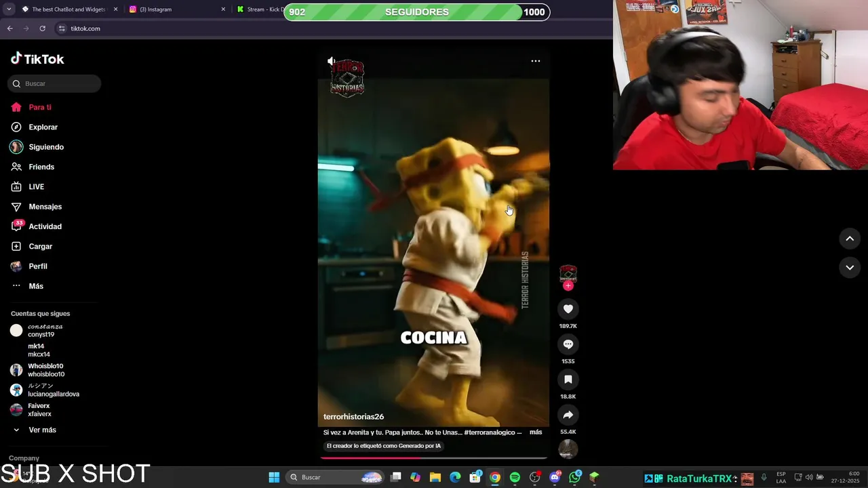
Task: Click Company footer heading in sidebar
Action: 24,458
